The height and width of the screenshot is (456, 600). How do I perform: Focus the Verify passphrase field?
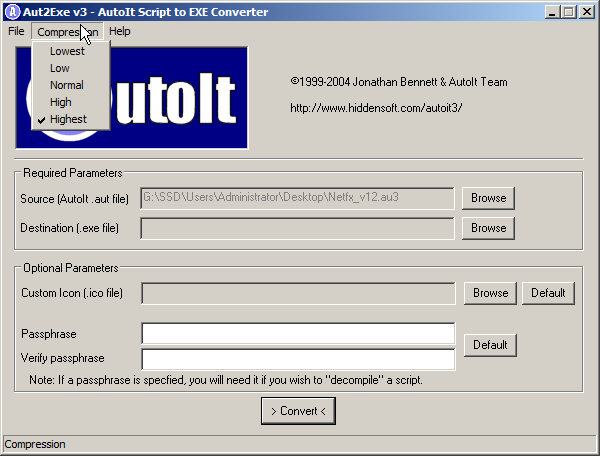tap(298, 359)
